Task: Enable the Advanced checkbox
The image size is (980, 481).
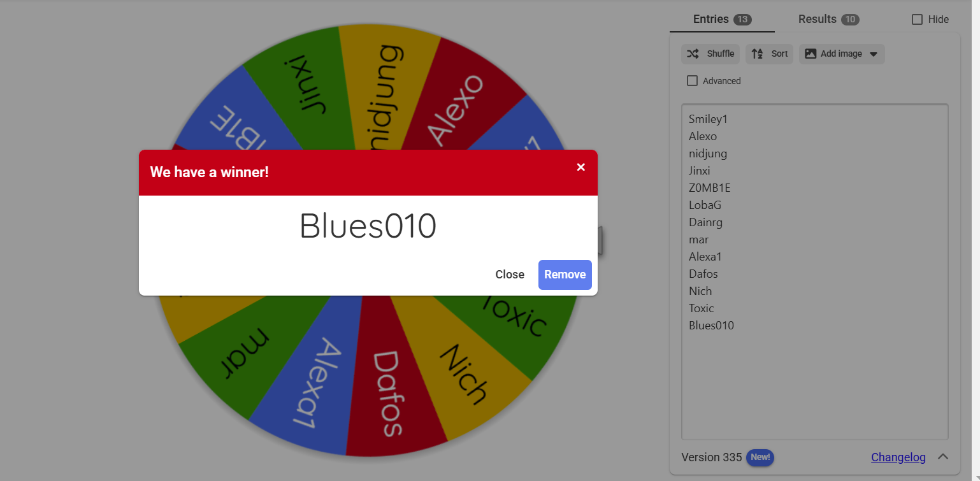Action: point(693,81)
